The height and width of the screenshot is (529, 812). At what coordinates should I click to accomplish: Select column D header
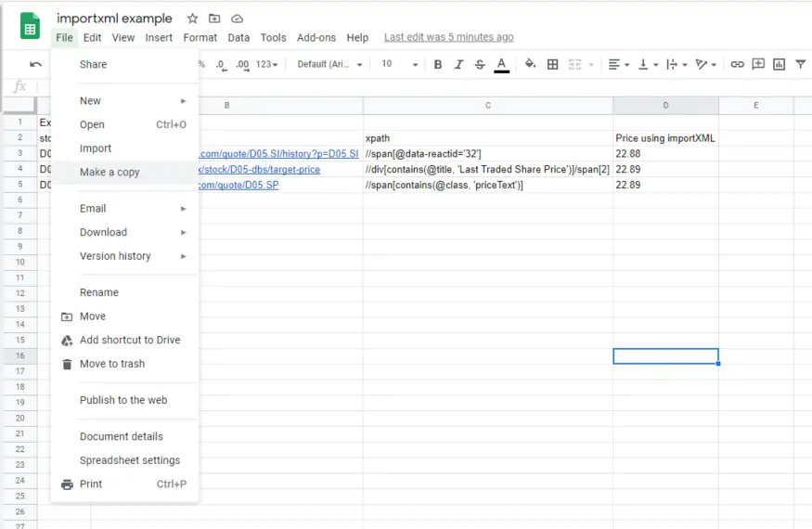(665, 105)
